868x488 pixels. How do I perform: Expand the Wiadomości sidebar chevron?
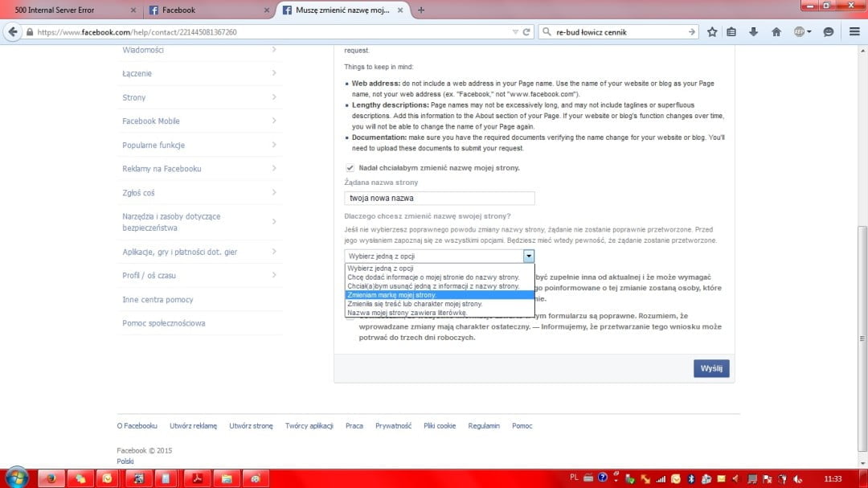[274, 49]
